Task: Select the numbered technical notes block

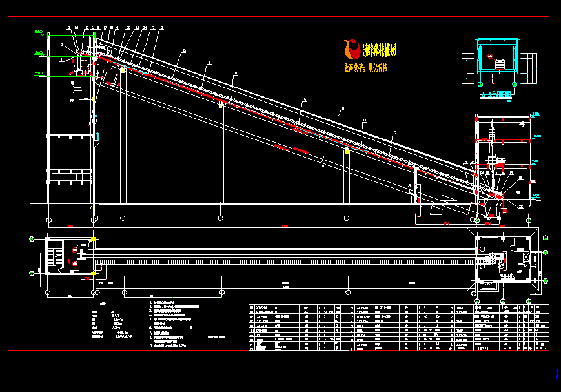Action: coord(174,324)
